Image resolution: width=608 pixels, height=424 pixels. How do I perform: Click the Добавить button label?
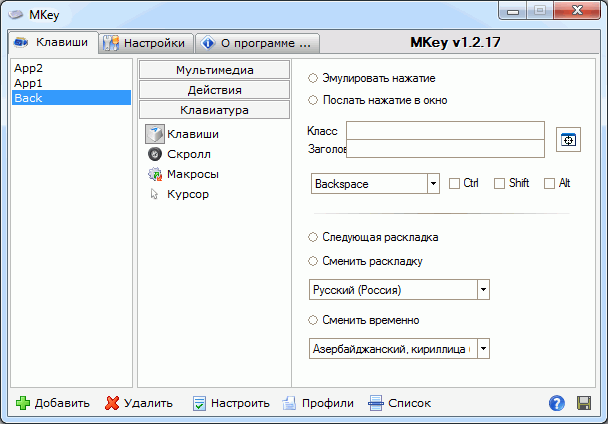click(62, 403)
